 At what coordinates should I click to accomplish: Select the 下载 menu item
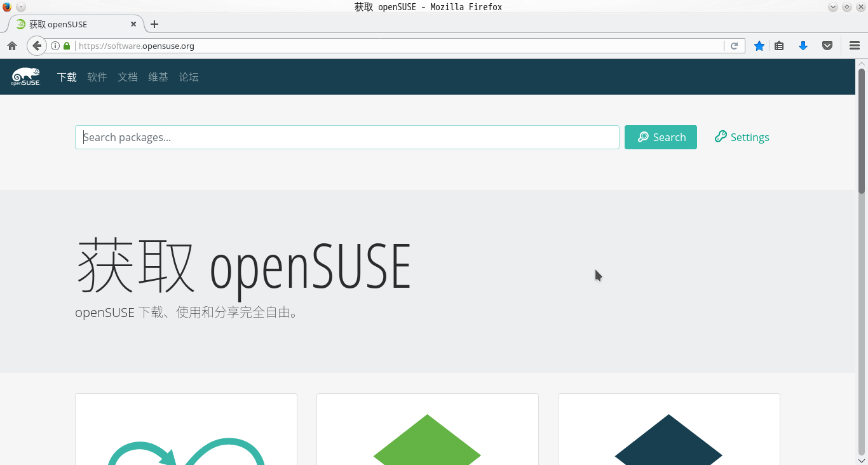click(66, 77)
